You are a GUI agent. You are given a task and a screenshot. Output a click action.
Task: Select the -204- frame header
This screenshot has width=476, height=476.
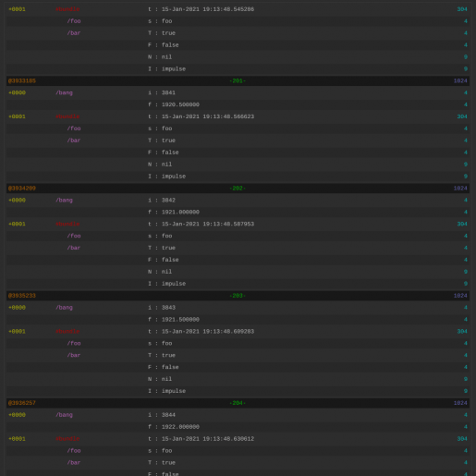[238, 403]
